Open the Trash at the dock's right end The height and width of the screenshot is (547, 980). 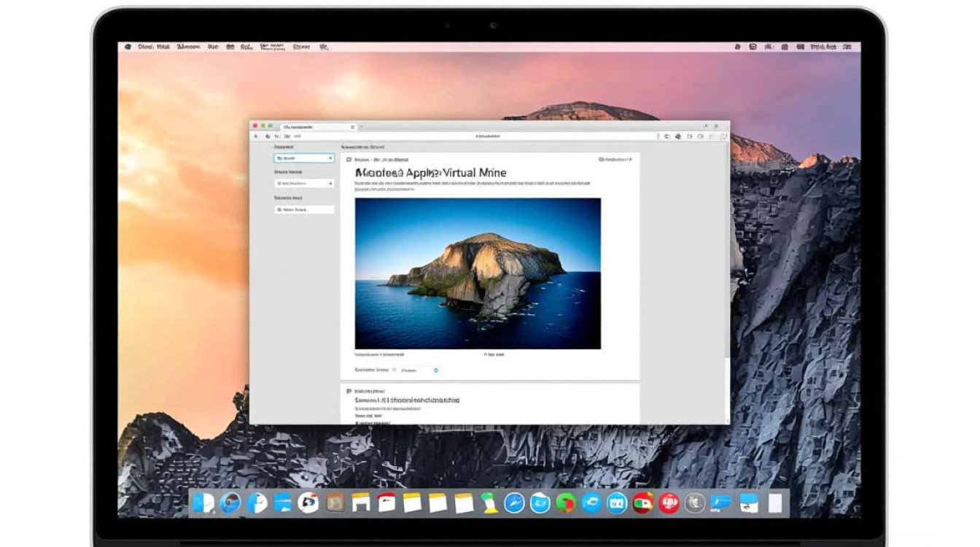click(x=774, y=503)
